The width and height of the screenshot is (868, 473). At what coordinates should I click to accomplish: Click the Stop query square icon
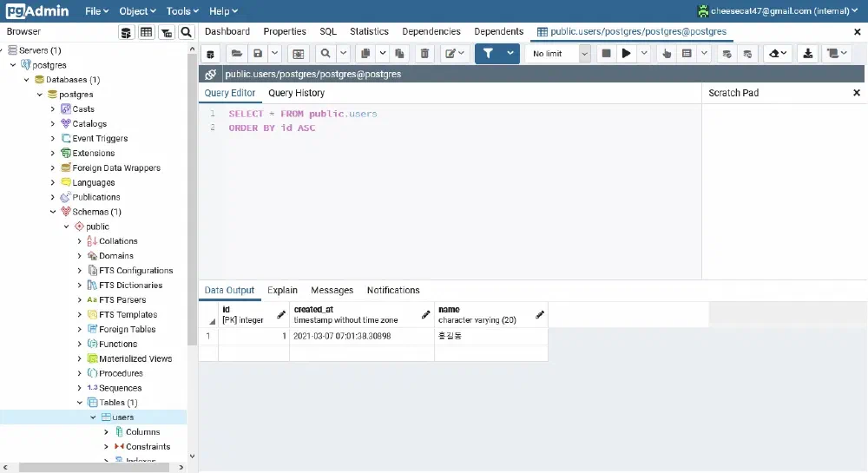click(606, 54)
